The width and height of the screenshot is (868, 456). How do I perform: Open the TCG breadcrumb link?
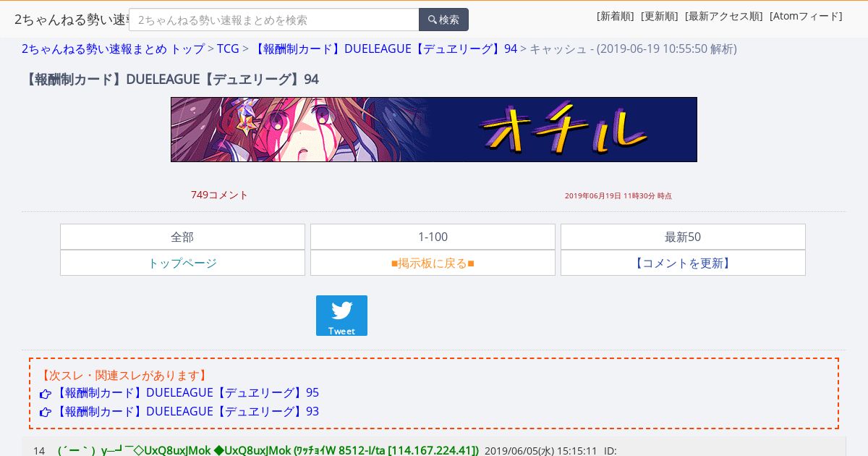tap(228, 48)
